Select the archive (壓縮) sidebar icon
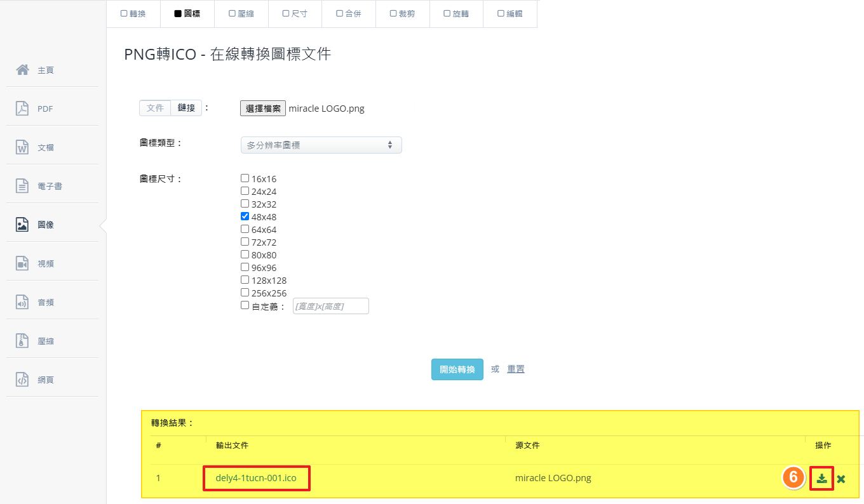864x504 pixels. [23, 341]
